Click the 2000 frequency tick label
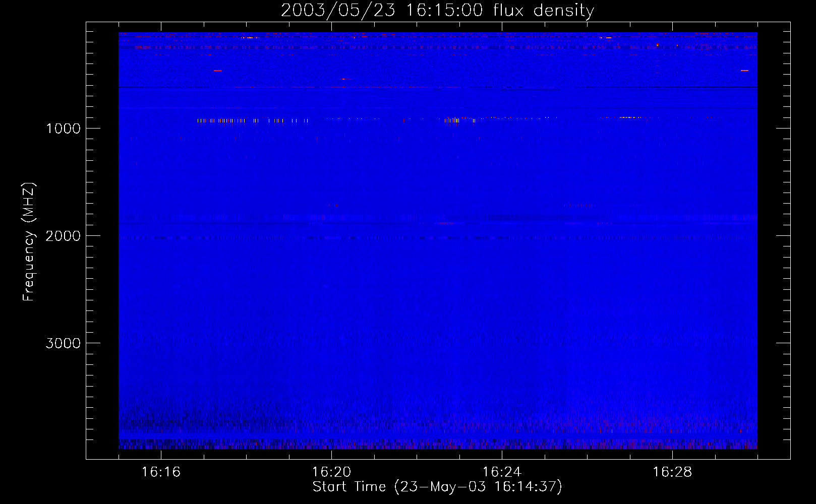The height and width of the screenshot is (504, 816). (63, 236)
